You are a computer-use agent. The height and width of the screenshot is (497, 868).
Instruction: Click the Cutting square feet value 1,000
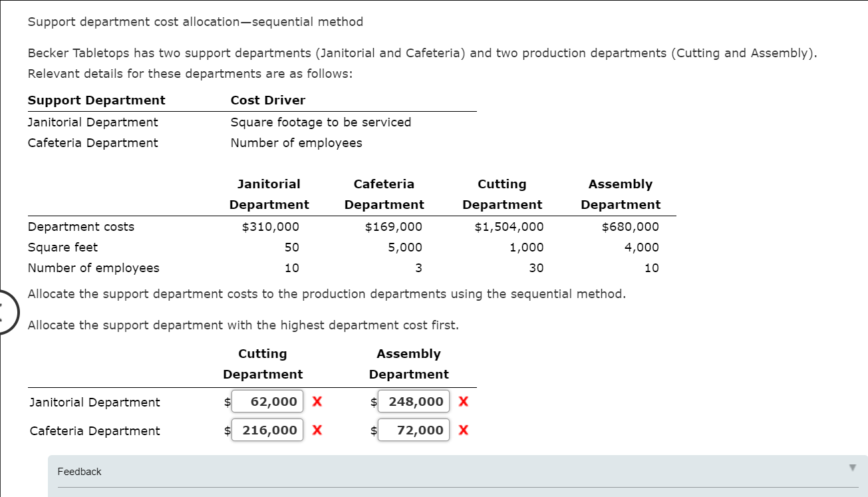(x=527, y=248)
